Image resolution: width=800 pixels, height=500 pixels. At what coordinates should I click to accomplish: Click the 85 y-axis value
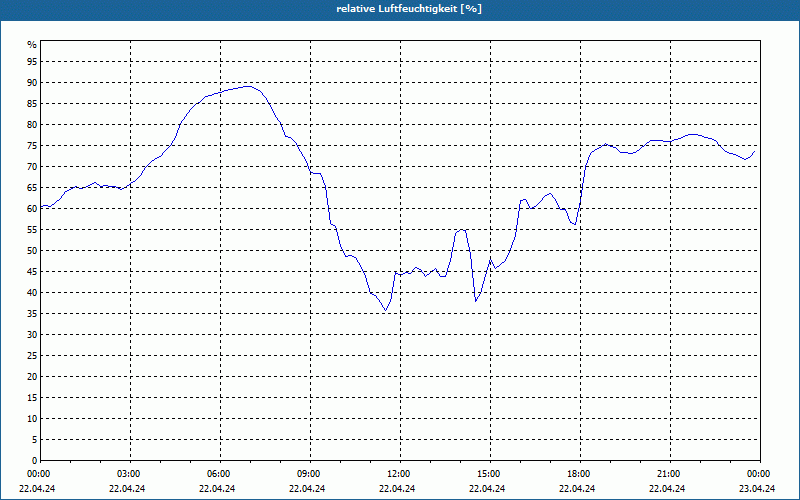tap(32, 104)
